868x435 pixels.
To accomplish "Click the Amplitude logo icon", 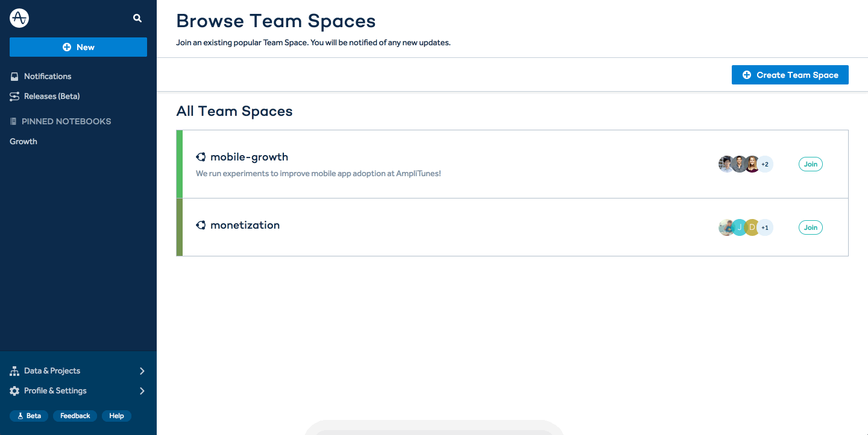I will pyautogui.click(x=19, y=18).
